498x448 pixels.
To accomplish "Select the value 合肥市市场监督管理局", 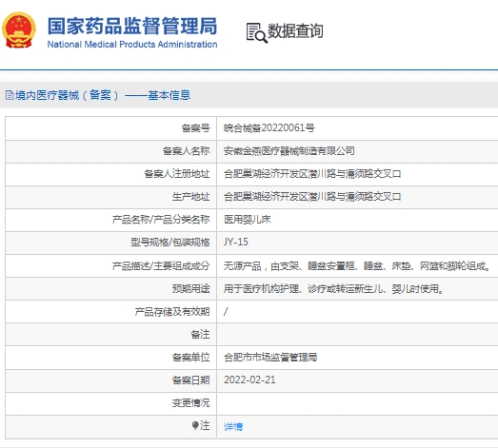I will click(x=270, y=358).
